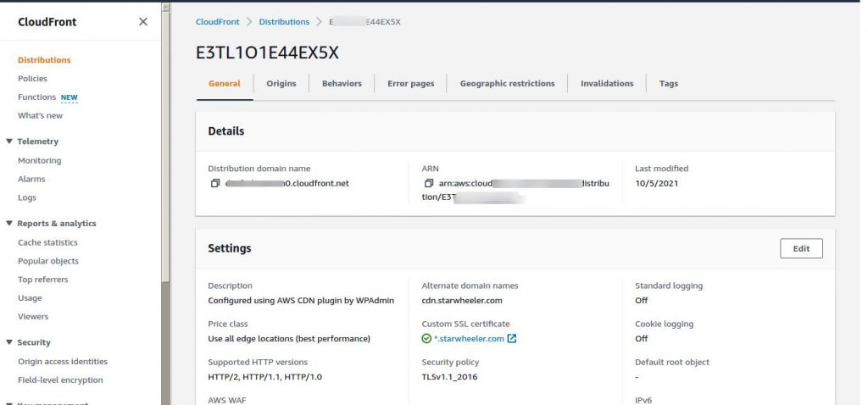The image size is (868, 405).
Task: Open Functions in the sidebar
Action: [36, 97]
